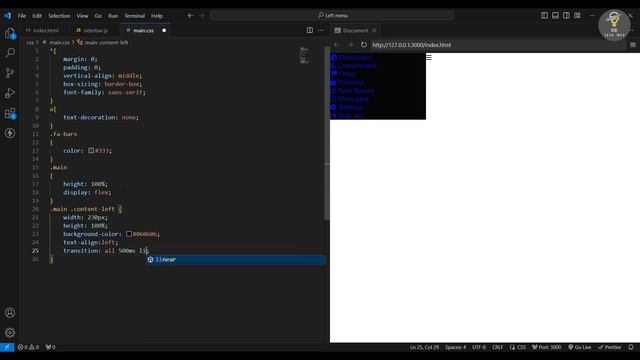Click Prettier in status bar
Viewport: 640px width, 360px height.
pyautogui.click(x=609, y=347)
